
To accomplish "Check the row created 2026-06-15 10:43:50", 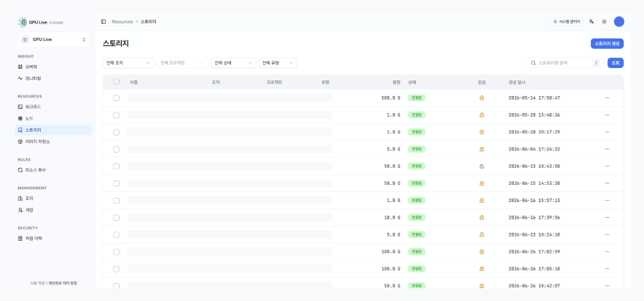I will pyautogui.click(x=116, y=166).
